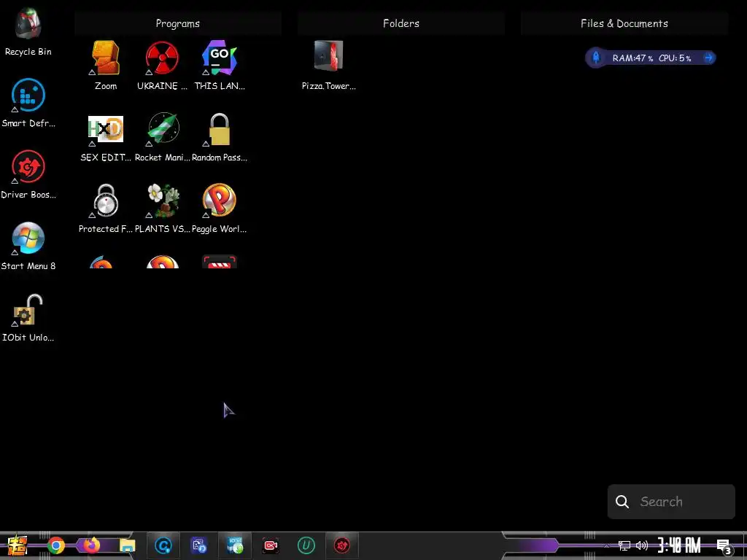Open the notification center with 3 alerts
Image resolution: width=747 pixels, height=560 pixels.
click(724, 547)
